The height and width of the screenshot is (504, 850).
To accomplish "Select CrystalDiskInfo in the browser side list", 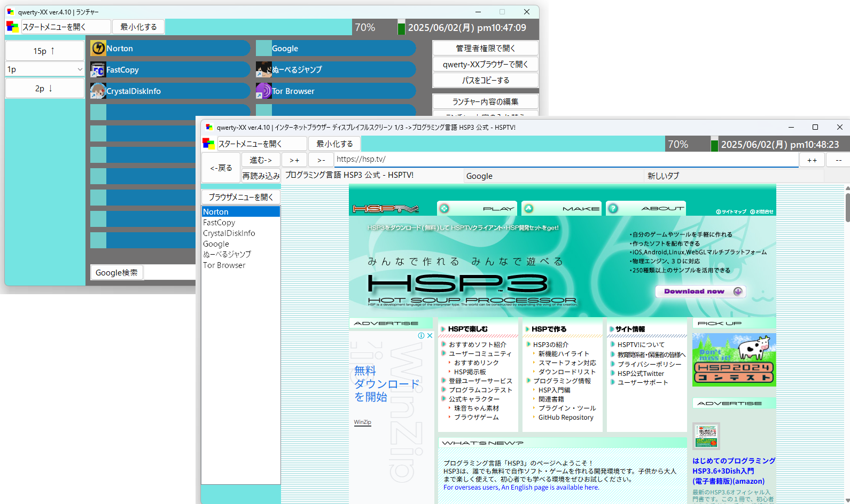I will [241, 233].
